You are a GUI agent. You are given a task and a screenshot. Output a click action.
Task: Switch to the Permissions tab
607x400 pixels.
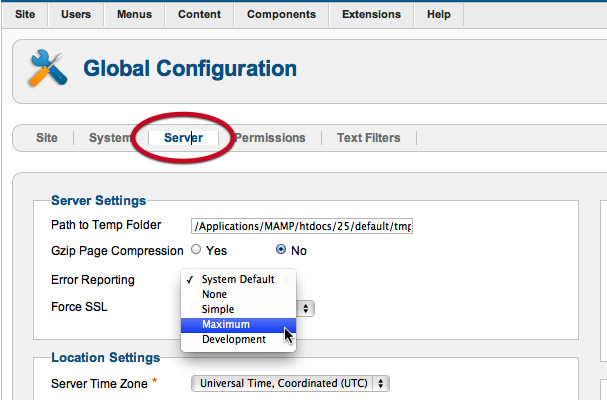pyautogui.click(x=270, y=138)
